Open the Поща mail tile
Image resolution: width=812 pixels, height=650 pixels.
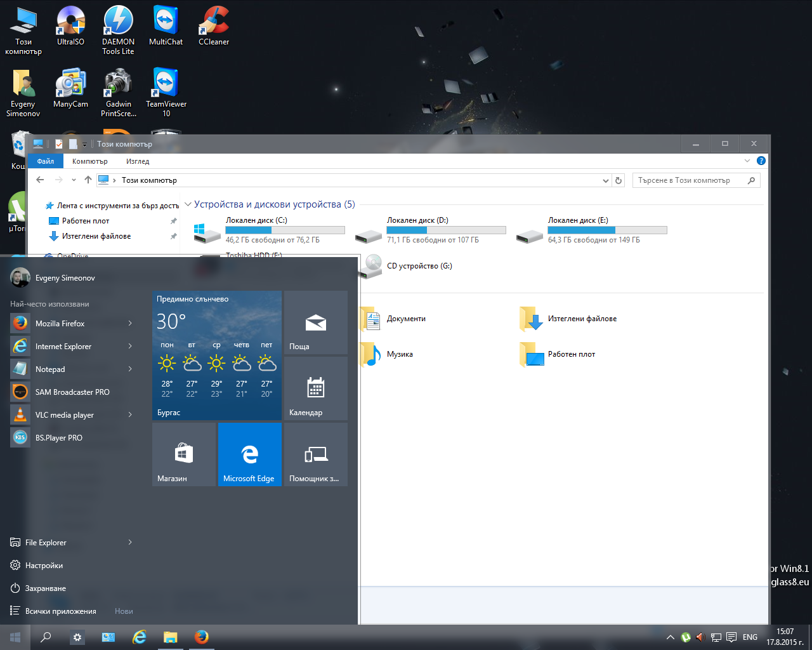(x=316, y=322)
